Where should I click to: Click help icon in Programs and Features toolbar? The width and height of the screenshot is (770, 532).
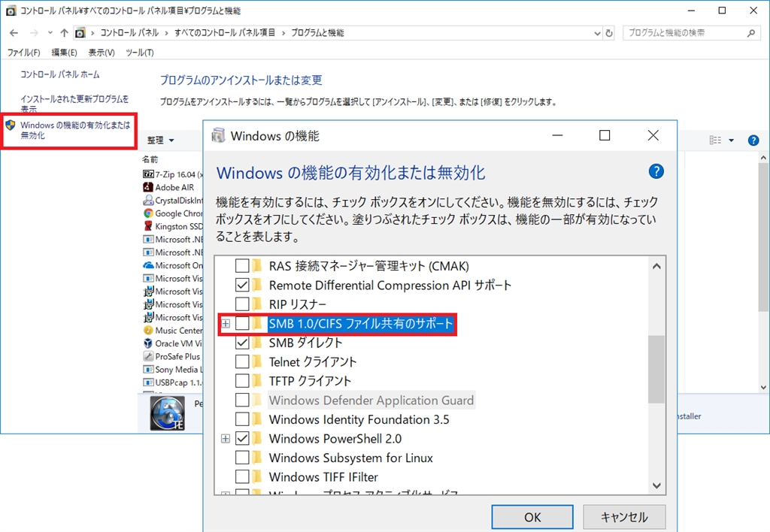753,141
